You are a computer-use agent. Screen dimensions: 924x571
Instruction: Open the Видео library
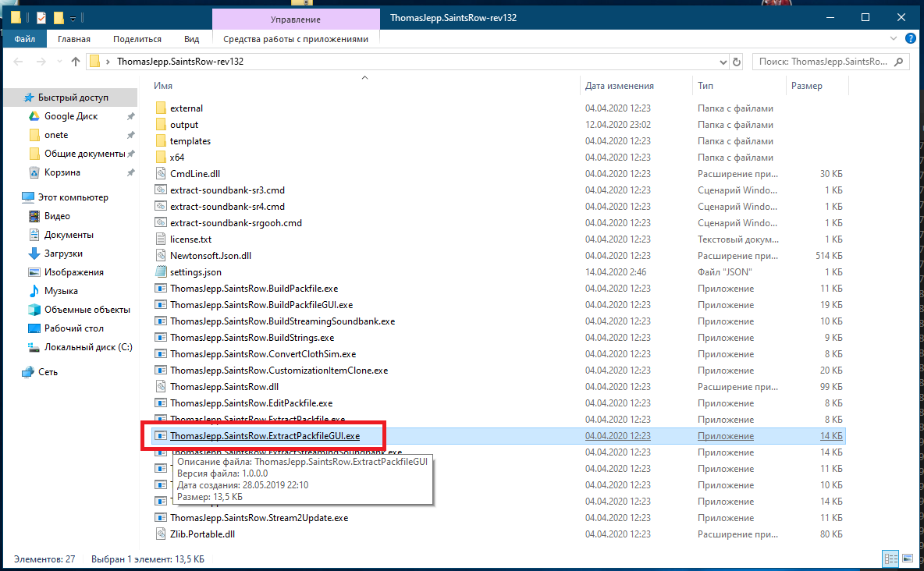[x=56, y=216]
